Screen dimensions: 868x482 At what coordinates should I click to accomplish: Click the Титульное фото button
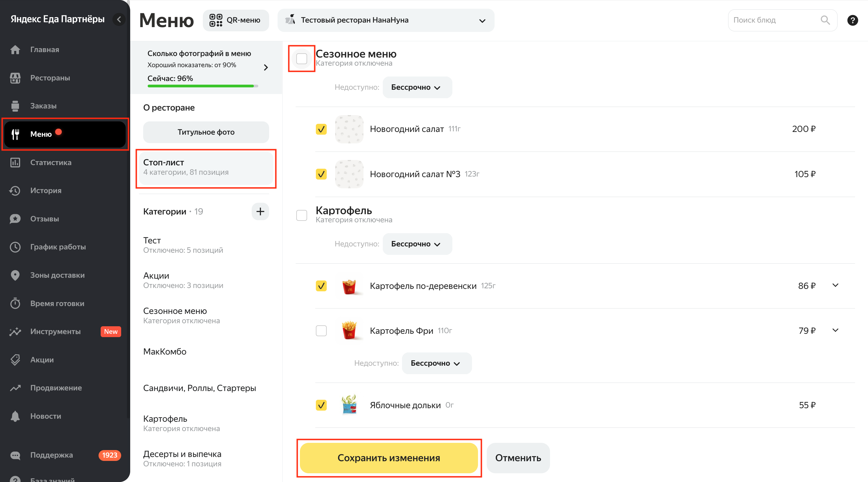[x=206, y=132]
